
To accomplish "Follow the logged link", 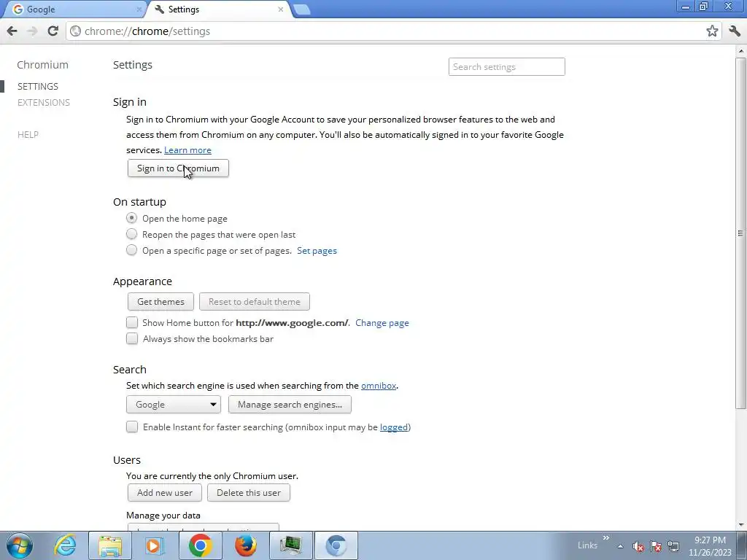I will tap(393, 427).
